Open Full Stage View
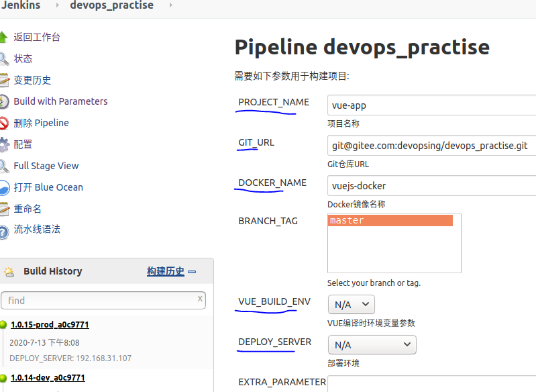The image size is (536, 392). click(x=46, y=166)
